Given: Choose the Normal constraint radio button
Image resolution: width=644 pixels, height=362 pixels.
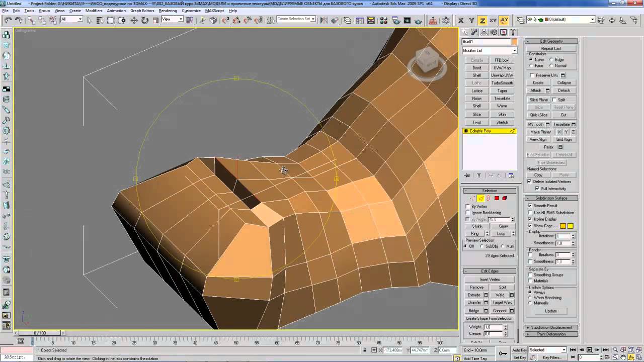Looking at the screenshot, I should pyautogui.click(x=551, y=66).
